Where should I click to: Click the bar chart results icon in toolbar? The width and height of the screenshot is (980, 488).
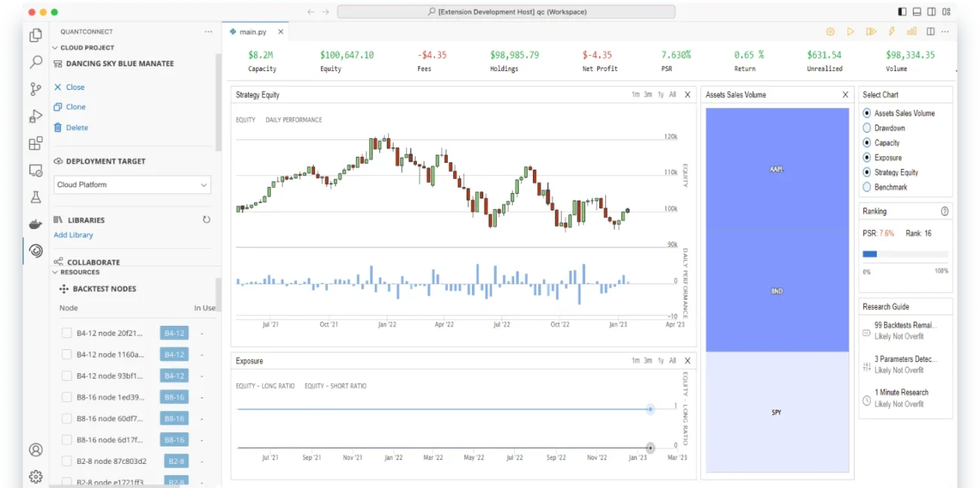point(911,31)
